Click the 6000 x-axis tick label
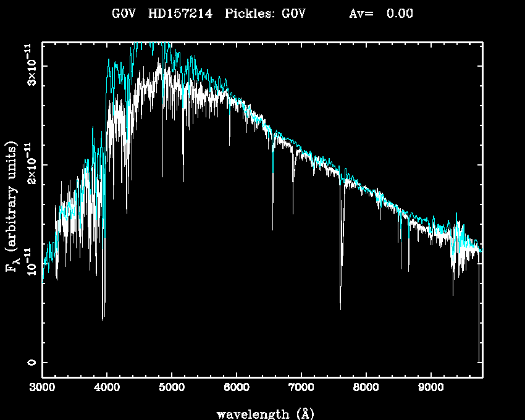The height and width of the screenshot is (420, 525). point(237,388)
